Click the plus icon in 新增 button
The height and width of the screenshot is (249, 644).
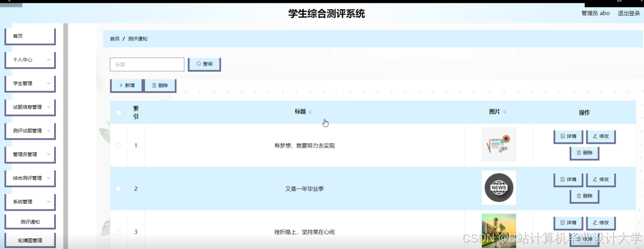click(x=121, y=86)
